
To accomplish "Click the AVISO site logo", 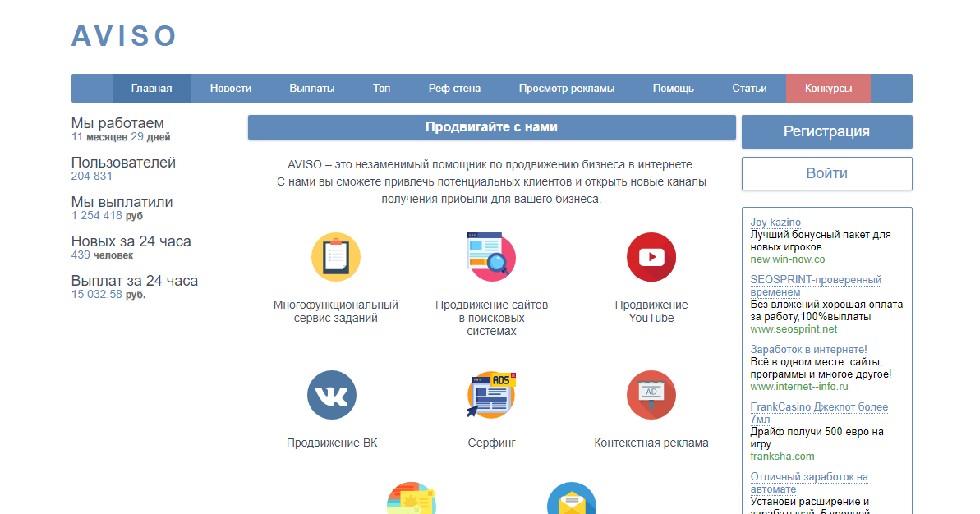I will click(x=124, y=36).
